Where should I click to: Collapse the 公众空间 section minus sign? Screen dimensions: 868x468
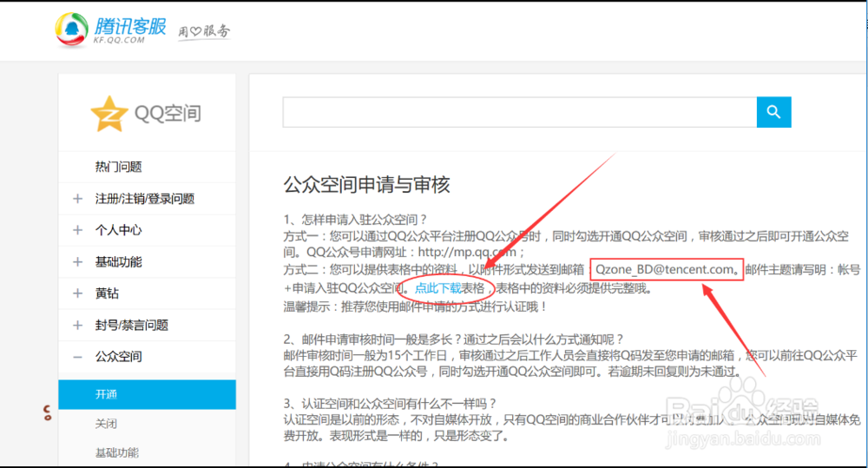coord(77,357)
